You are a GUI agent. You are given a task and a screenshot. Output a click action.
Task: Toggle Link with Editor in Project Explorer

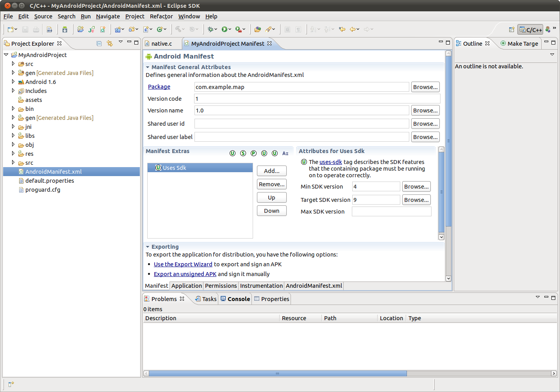(x=110, y=43)
